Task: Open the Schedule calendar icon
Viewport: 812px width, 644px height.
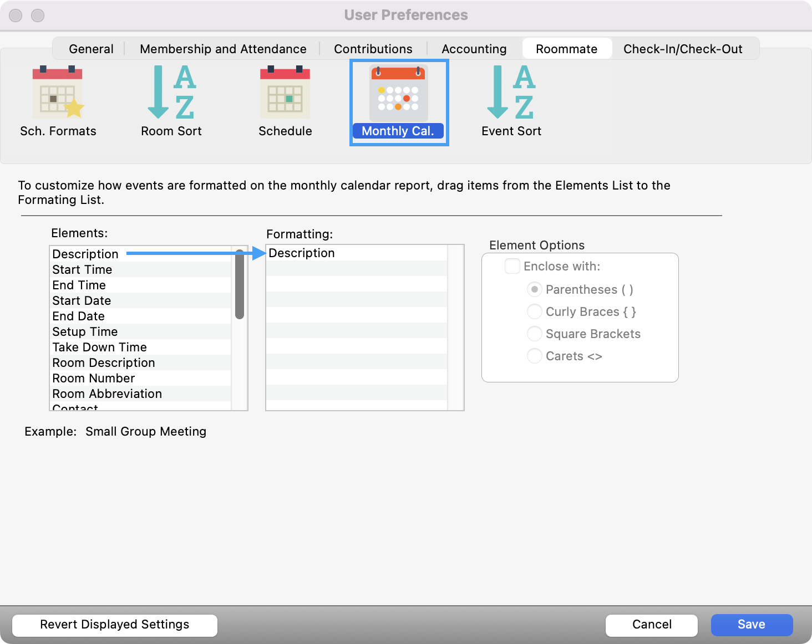Action: click(x=285, y=101)
